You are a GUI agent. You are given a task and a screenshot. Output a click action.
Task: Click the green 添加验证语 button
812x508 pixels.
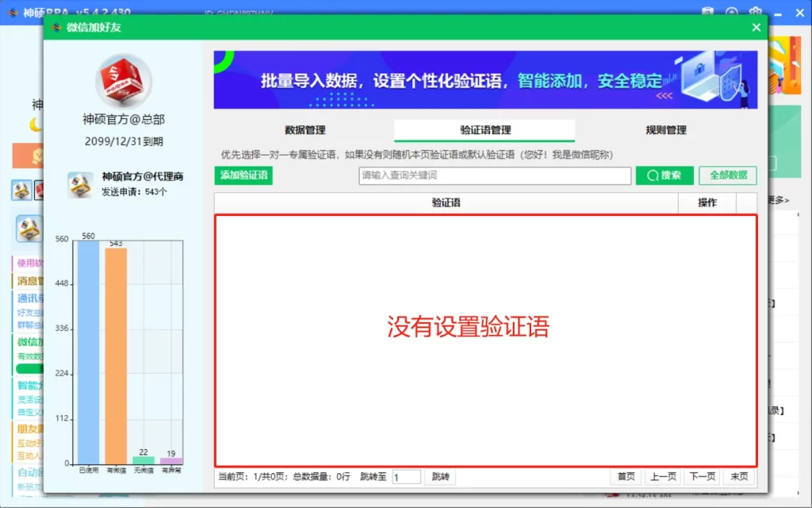coord(243,175)
